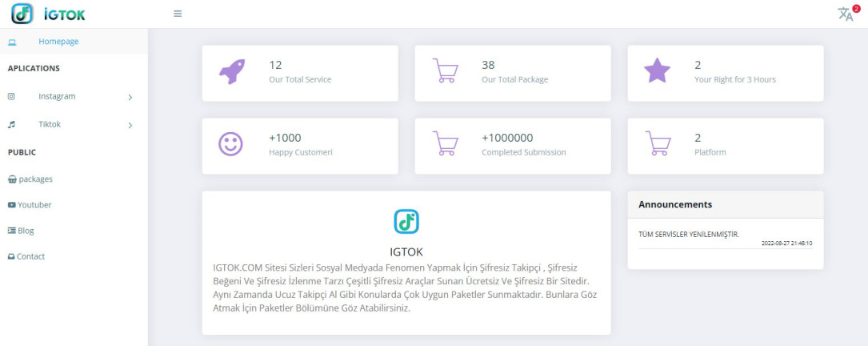The height and width of the screenshot is (346, 868).
Task: Click the red notification badge showing 2
Action: (x=856, y=9)
